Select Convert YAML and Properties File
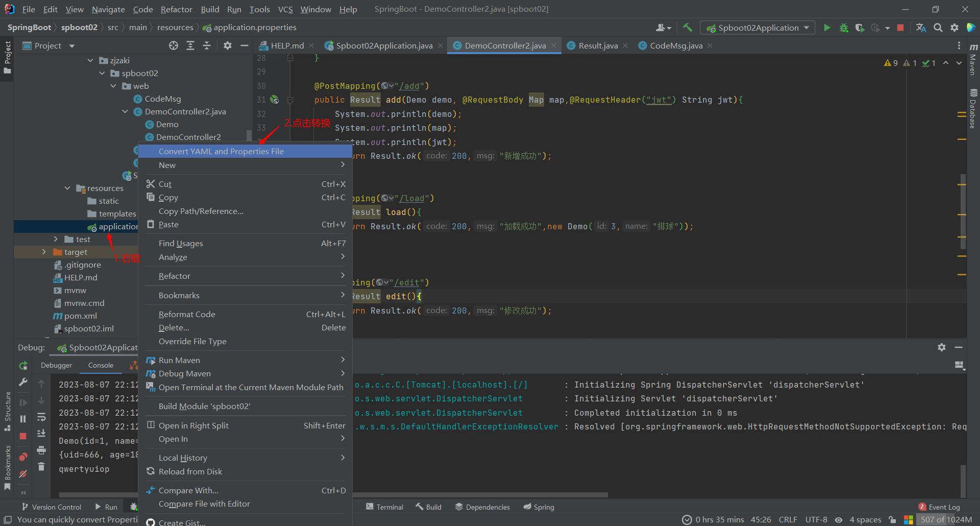The image size is (980, 526). point(245,151)
